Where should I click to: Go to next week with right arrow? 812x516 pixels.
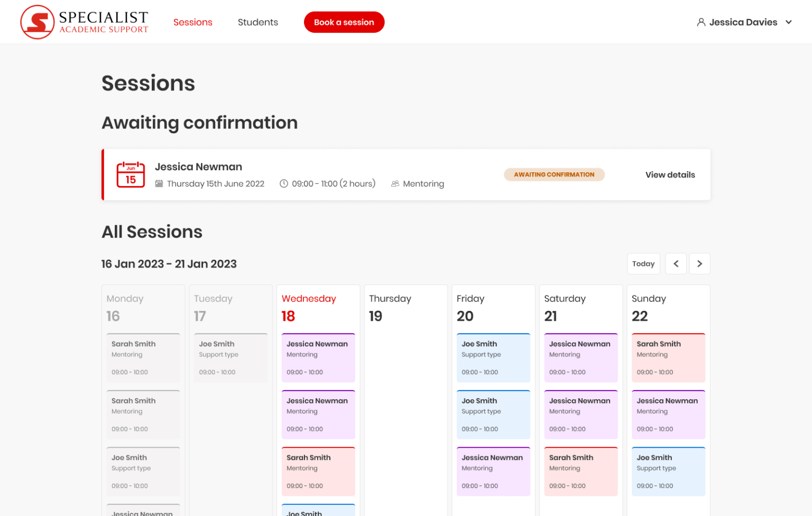(699, 264)
